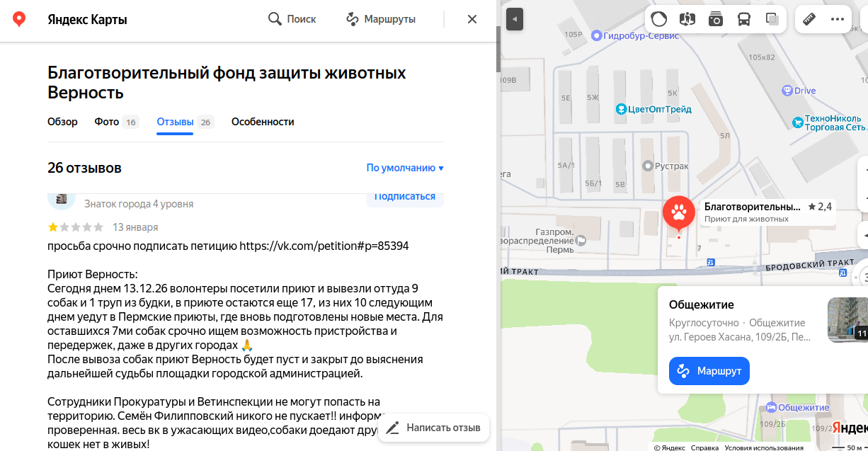
Task: Switch to the Обзор tab
Action: (x=62, y=122)
